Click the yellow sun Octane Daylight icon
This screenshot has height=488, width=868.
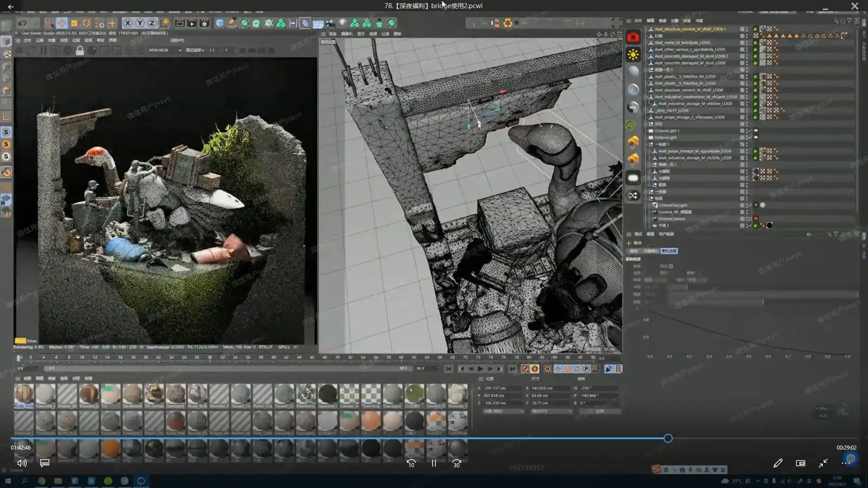(x=633, y=55)
